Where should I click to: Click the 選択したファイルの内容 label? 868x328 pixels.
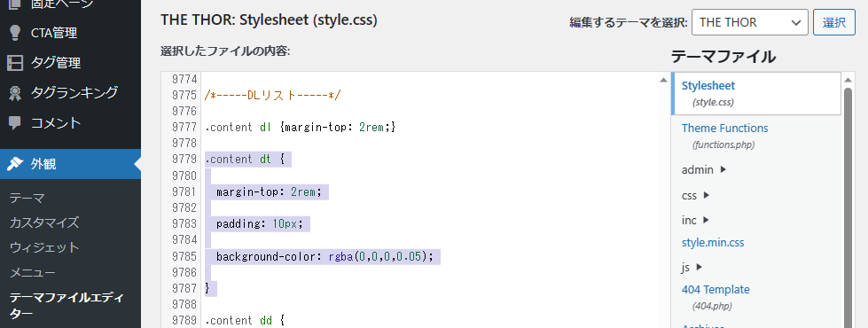[x=225, y=51]
